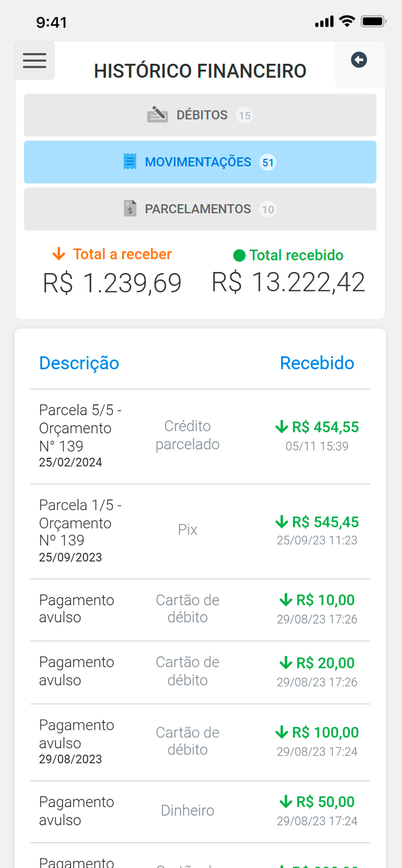
Task: Tap the orange Total a receber arrow
Action: [59, 254]
